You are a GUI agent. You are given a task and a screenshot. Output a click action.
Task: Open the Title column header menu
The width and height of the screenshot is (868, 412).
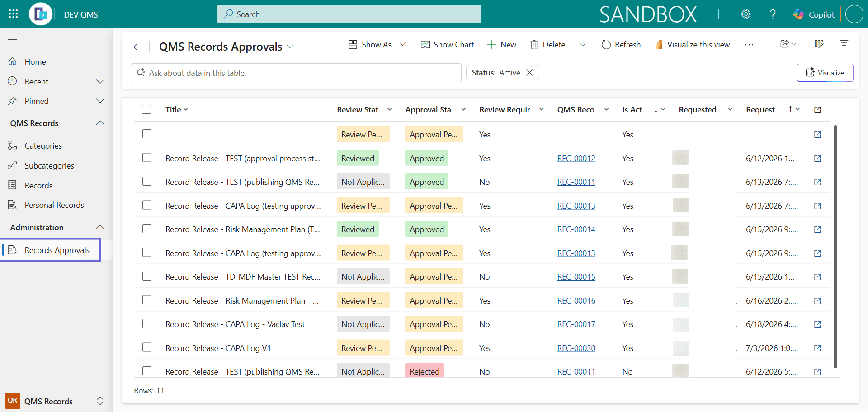[177, 109]
